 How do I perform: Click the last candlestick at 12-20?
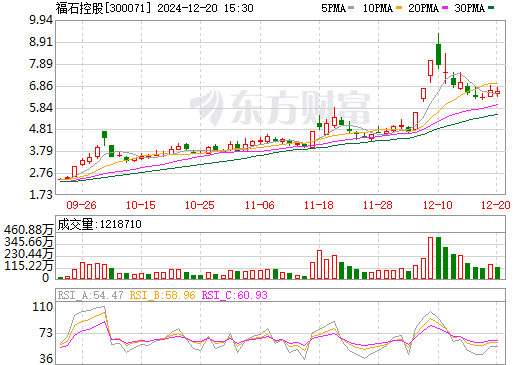click(x=497, y=92)
